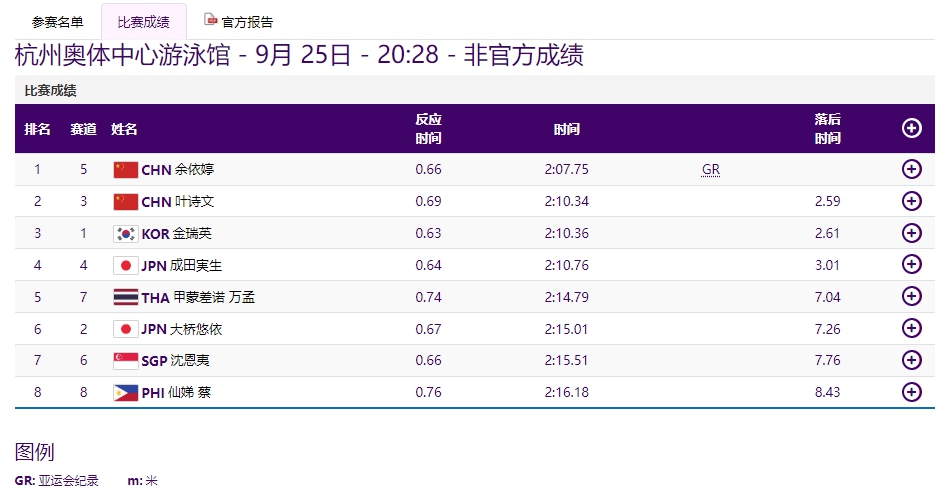Click the PDF icon beside 官方报告
The width and height of the screenshot is (945, 503).
click(x=210, y=20)
